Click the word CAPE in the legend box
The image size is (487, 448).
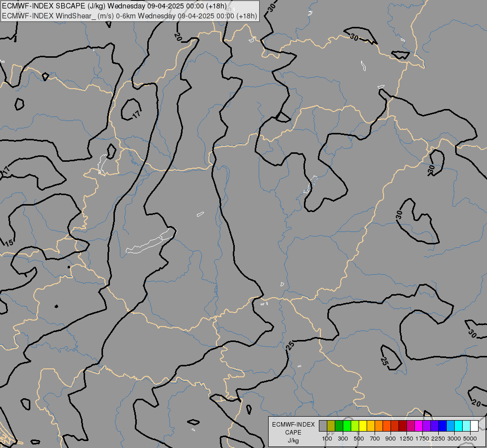coord(293,433)
